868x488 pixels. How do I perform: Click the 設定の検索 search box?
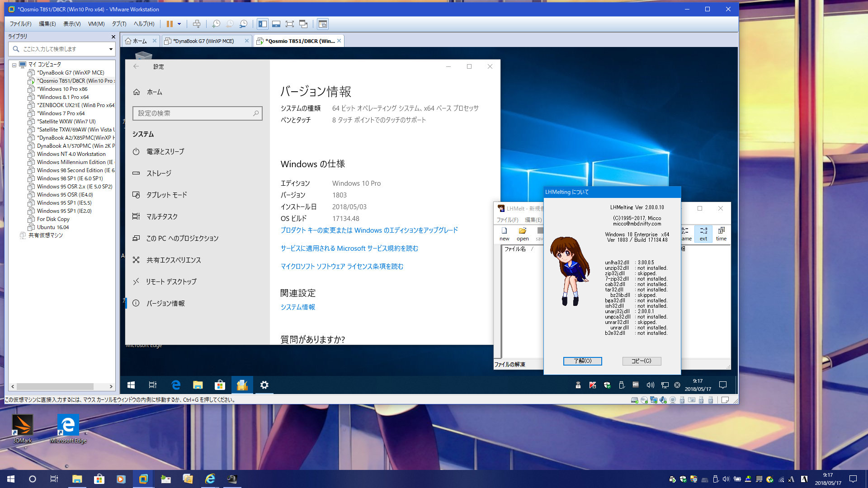coord(197,113)
